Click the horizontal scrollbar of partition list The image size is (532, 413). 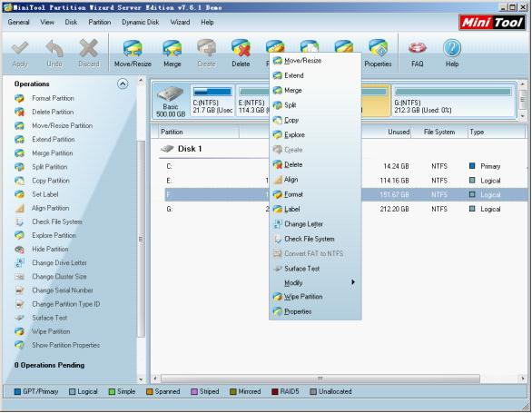(320, 379)
